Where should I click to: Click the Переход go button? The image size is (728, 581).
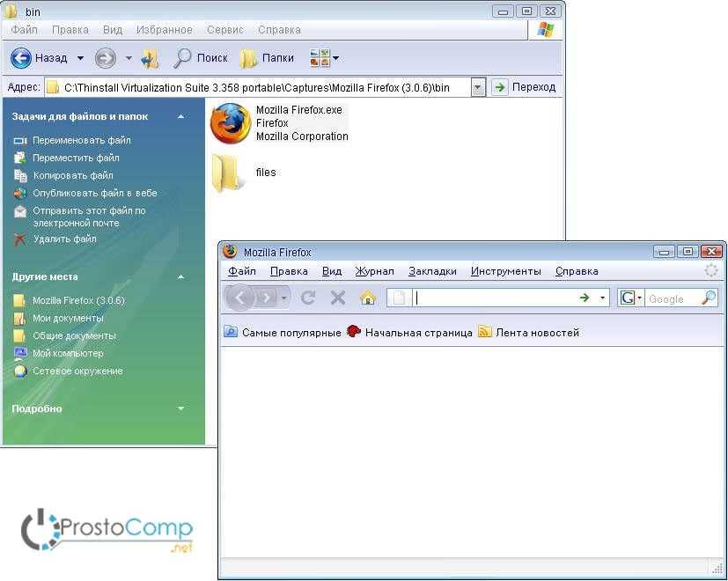[525, 87]
